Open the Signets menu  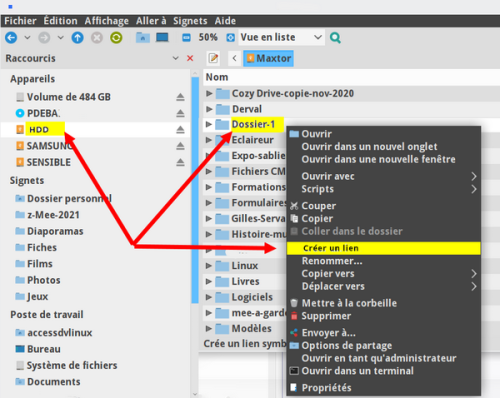(x=190, y=21)
